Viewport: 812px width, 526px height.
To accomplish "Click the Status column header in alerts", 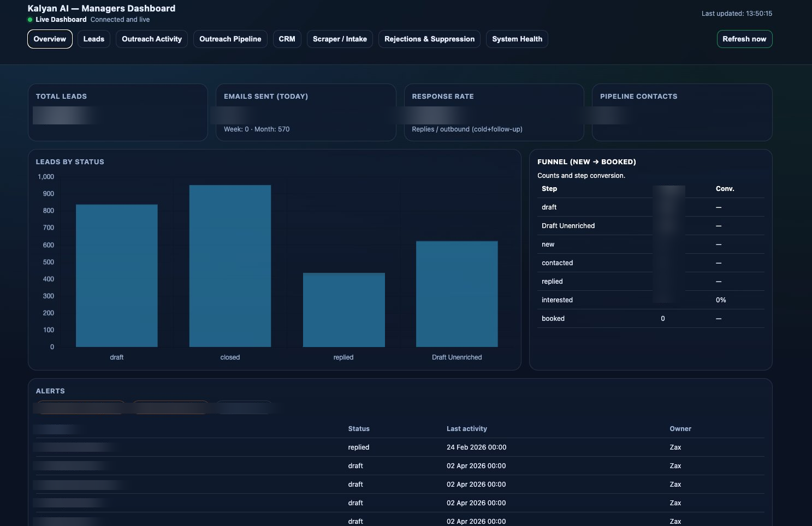I will [359, 429].
